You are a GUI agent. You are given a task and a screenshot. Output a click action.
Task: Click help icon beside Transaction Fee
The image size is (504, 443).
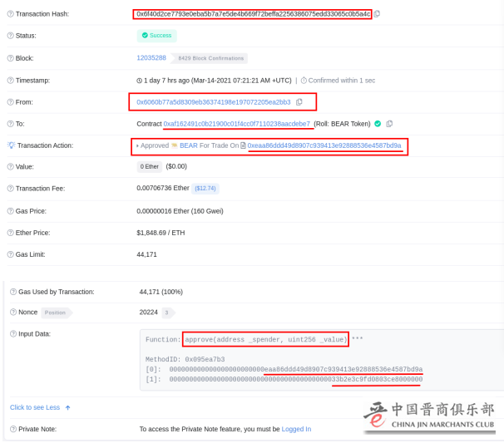click(x=10, y=189)
